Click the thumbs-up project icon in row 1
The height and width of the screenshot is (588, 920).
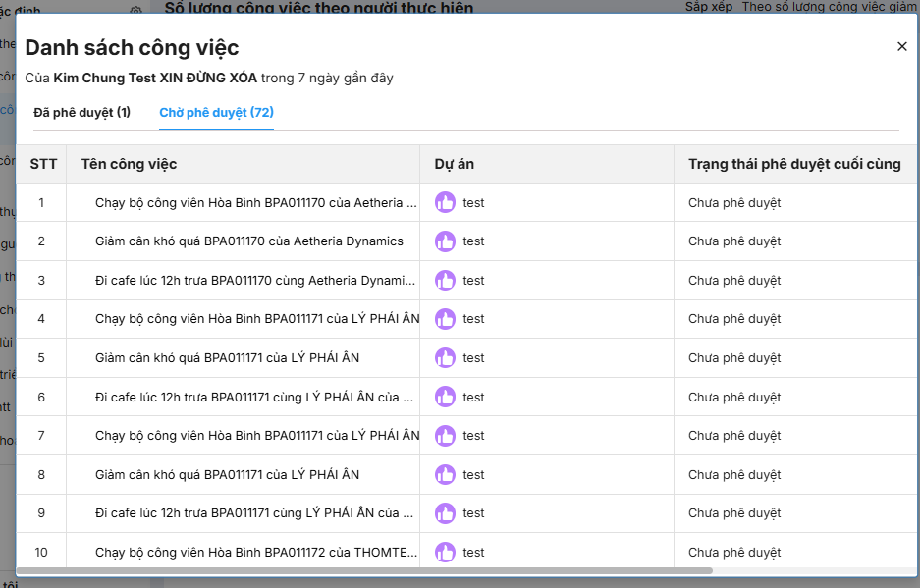(x=445, y=202)
